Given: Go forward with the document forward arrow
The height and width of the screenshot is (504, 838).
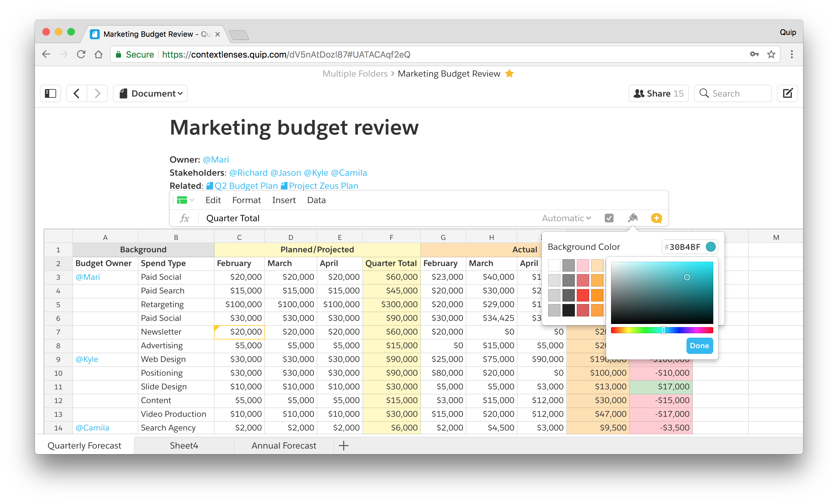Looking at the screenshot, I should (98, 93).
